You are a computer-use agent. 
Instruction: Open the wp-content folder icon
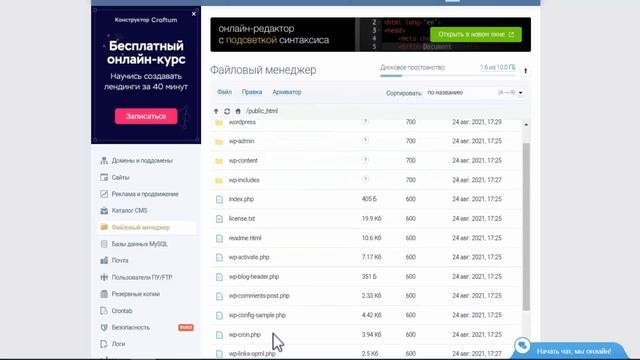(219, 161)
